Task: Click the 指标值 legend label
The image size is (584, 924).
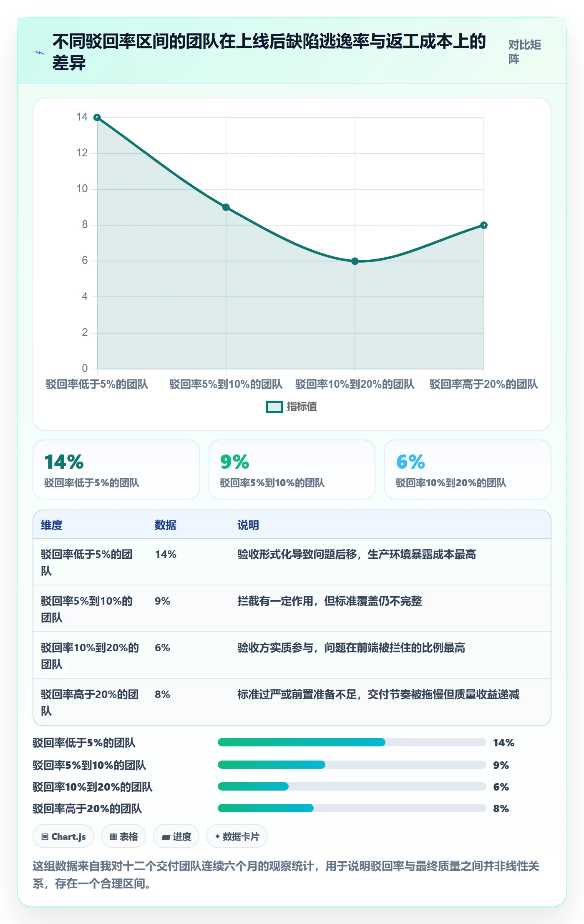Action: tap(302, 407)
